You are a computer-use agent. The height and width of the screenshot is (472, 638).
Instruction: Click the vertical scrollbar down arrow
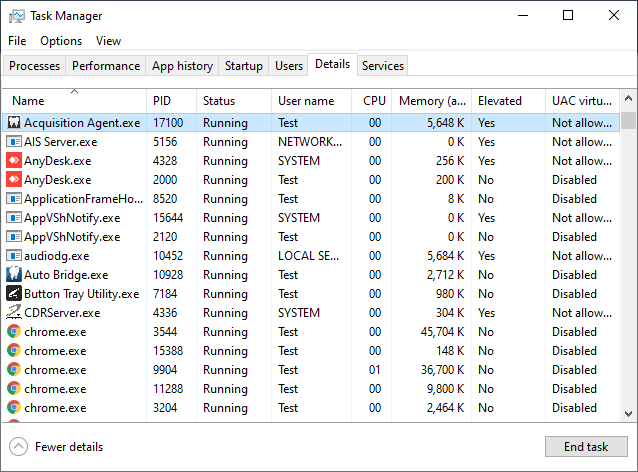pyautogui.click(x=629, y=413)
